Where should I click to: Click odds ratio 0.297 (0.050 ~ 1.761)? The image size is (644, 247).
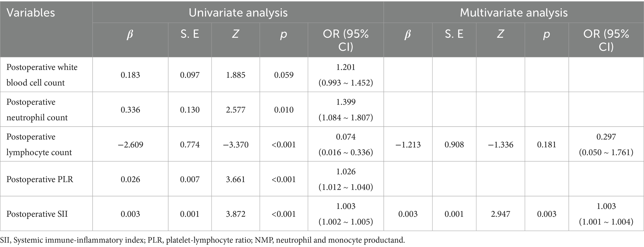606,145
